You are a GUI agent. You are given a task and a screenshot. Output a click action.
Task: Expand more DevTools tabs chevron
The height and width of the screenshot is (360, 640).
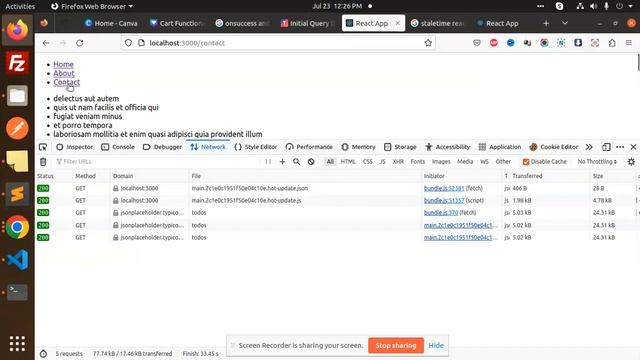click(589, 147)
